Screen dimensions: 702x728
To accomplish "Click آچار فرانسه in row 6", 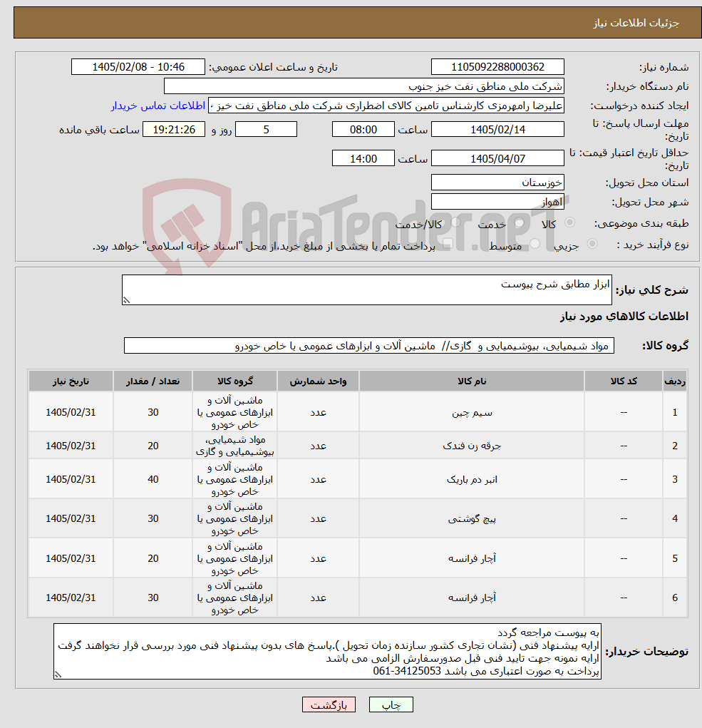I will (x=471, y=598).
